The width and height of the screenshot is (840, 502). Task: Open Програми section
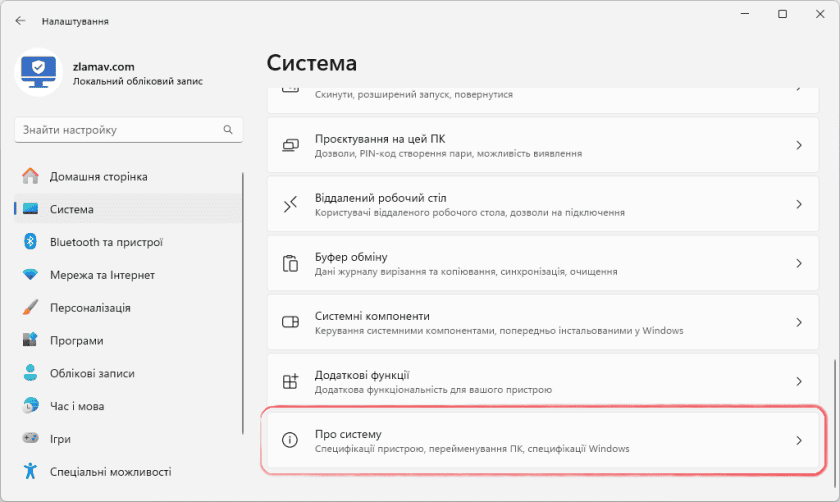click(128, 340)
